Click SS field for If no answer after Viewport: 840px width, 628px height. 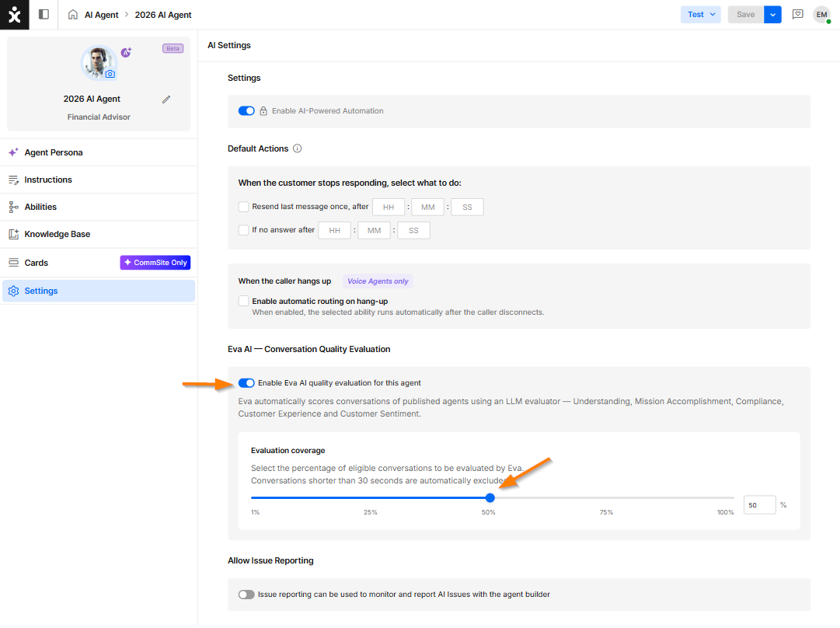[x=413, y=230]
